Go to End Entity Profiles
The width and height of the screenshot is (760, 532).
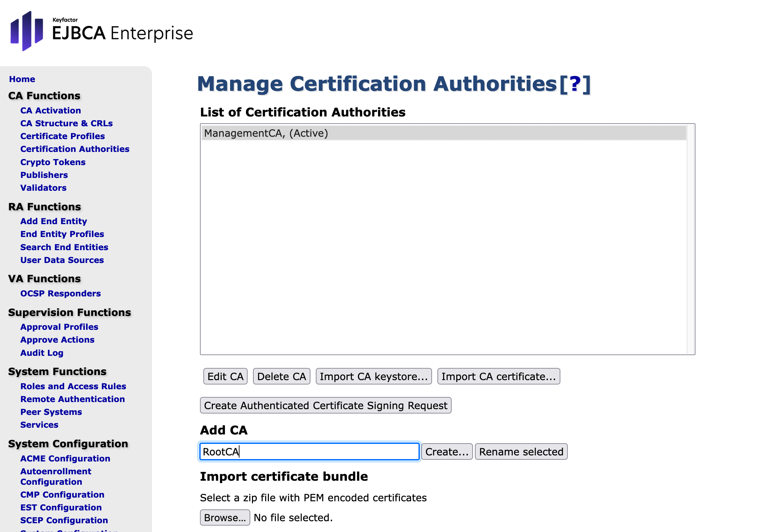62,234
